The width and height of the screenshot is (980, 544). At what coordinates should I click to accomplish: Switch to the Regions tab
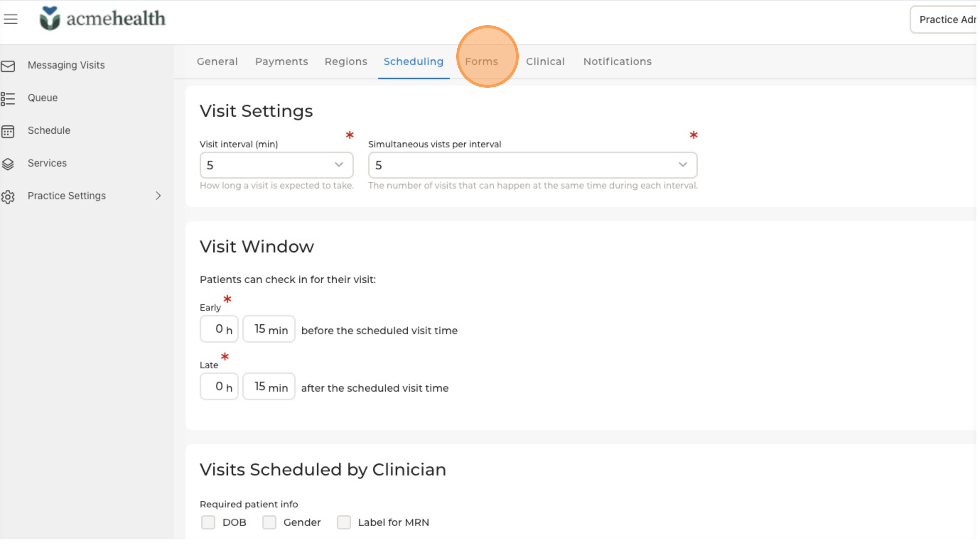coord(346,61)
